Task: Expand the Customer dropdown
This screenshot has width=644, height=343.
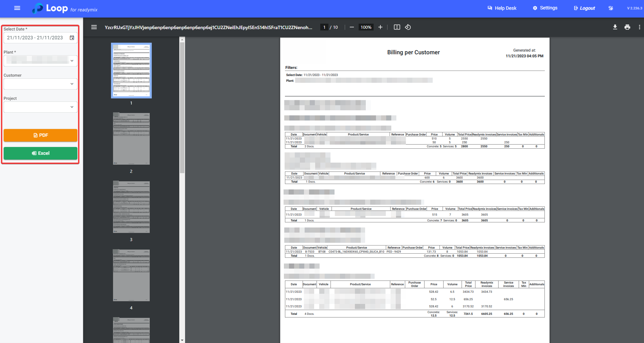Action: pos(72,84)
